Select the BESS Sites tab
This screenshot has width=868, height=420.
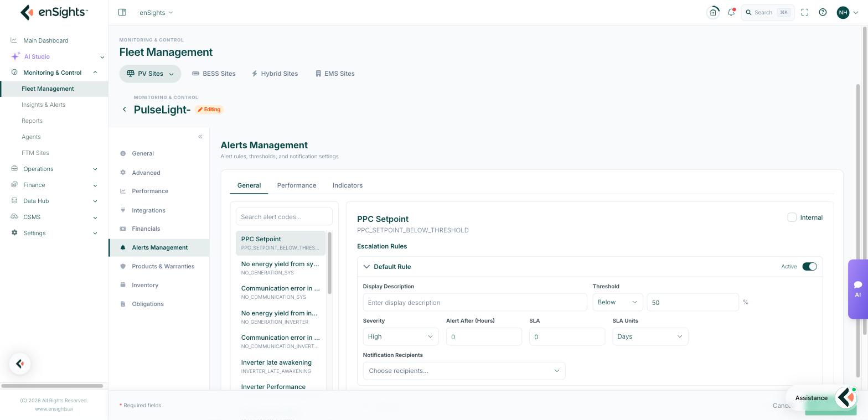click(x=214, y=74)
